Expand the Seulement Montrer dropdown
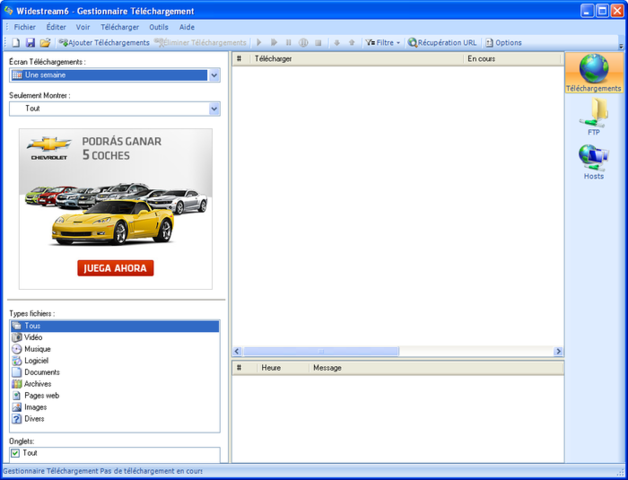Image resolution: width=628 pixels, height=480 pixels. (214, 108)
